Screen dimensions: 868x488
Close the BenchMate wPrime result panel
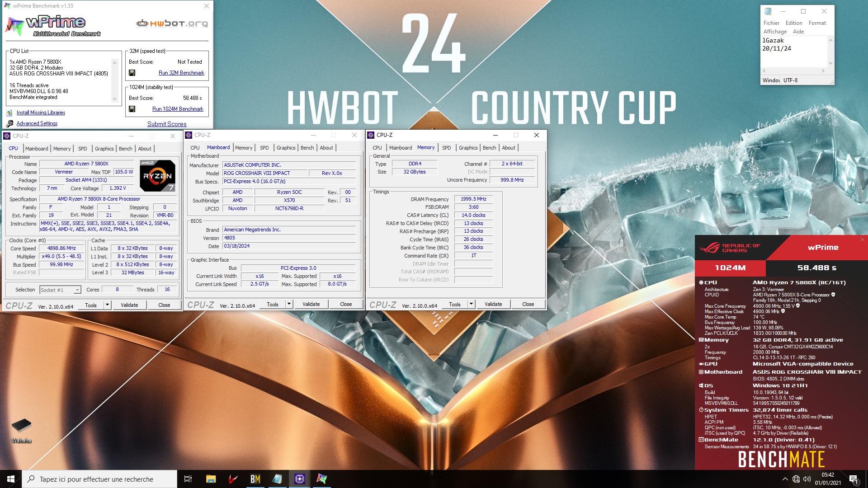pyautogui.click(x=862, y=239)
